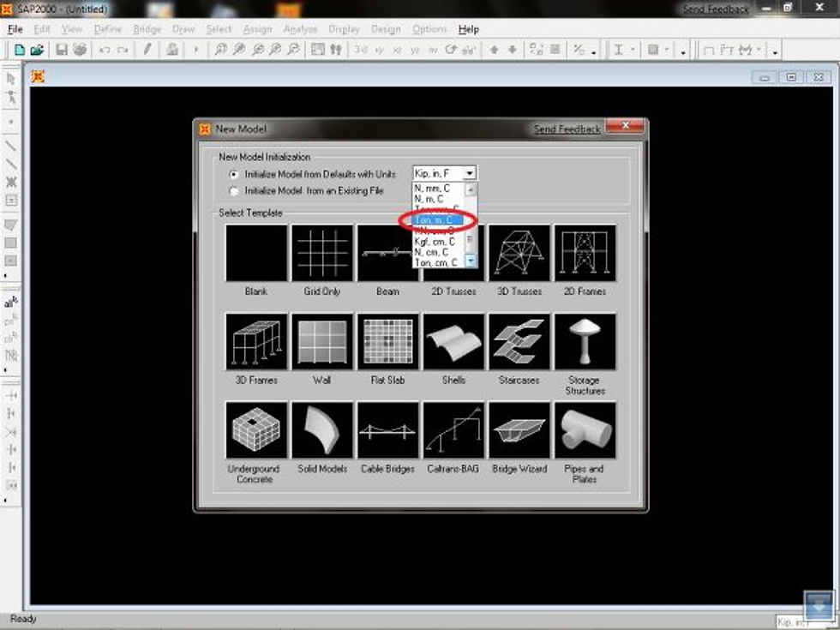Click the Lock Model padlock icon
This screenshot has width=840, height=630.
click(x=172, y=50)
